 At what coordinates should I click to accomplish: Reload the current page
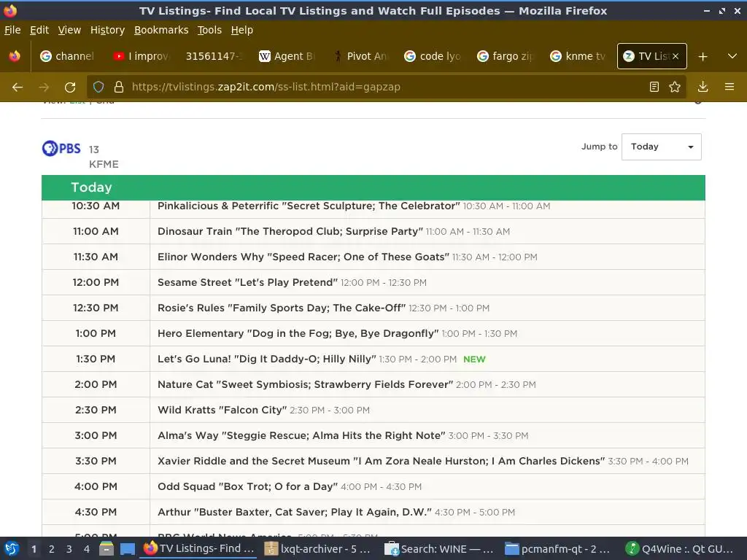[70, 87]
